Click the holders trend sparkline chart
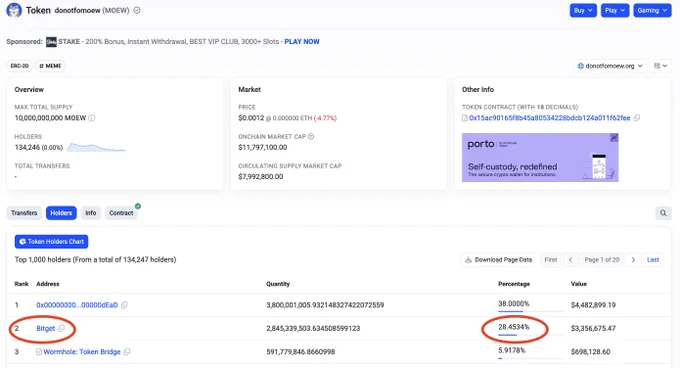 click(96, 147)
